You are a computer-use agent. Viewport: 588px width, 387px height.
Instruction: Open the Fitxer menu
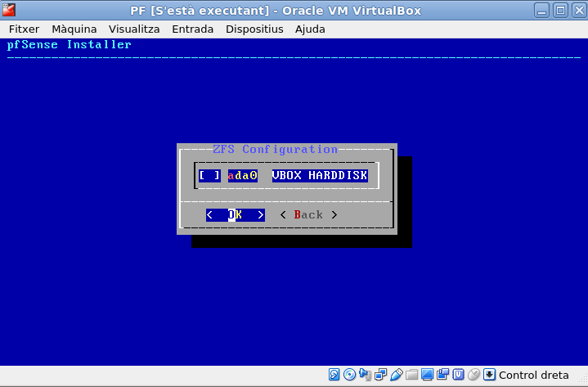point(24,29)
